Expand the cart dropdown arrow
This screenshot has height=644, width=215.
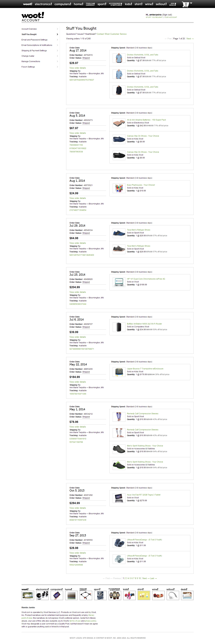191,3
